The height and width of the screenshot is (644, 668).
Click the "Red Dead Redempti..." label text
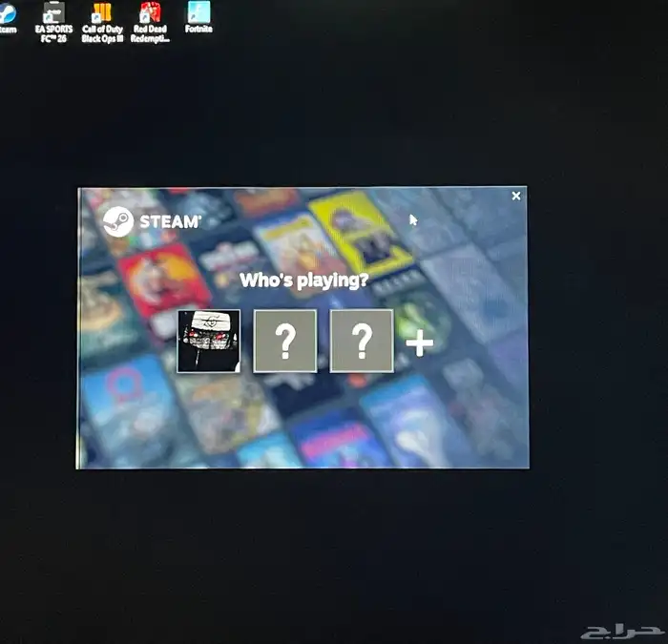(150, 33)
